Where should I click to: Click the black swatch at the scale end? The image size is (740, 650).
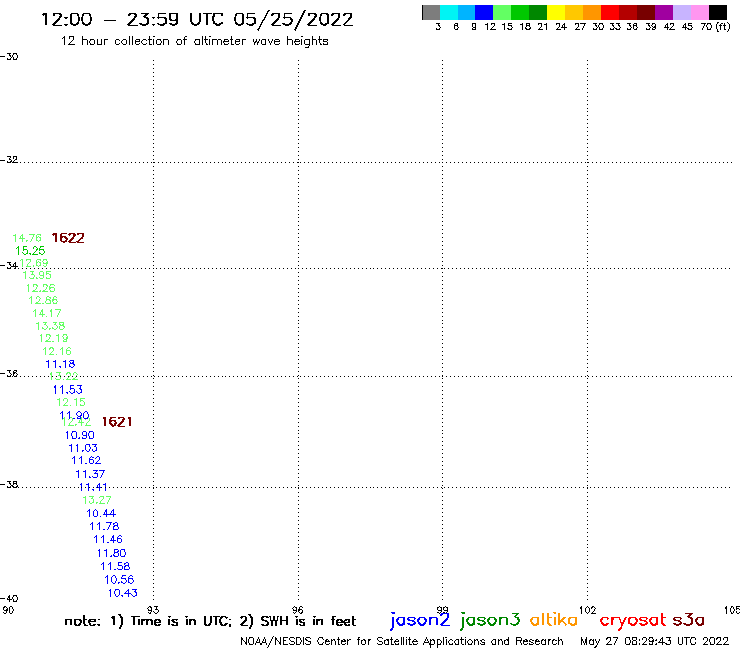718,12
